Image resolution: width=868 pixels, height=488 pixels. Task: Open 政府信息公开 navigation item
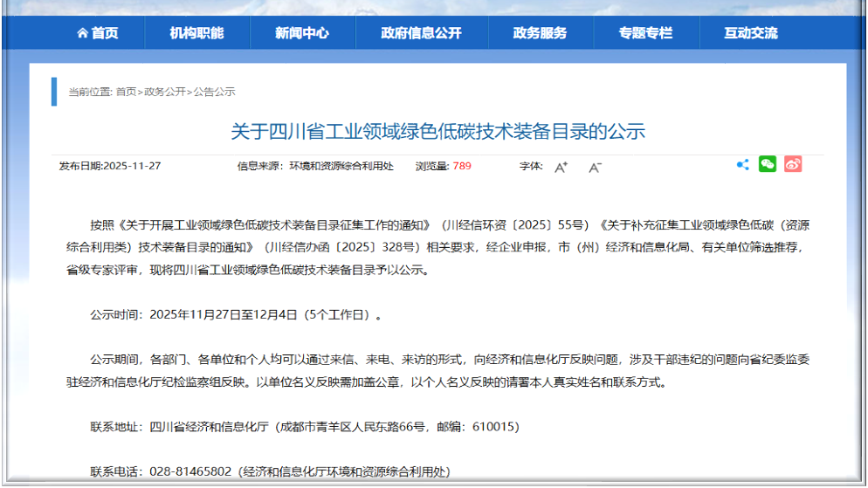point(421,33)
